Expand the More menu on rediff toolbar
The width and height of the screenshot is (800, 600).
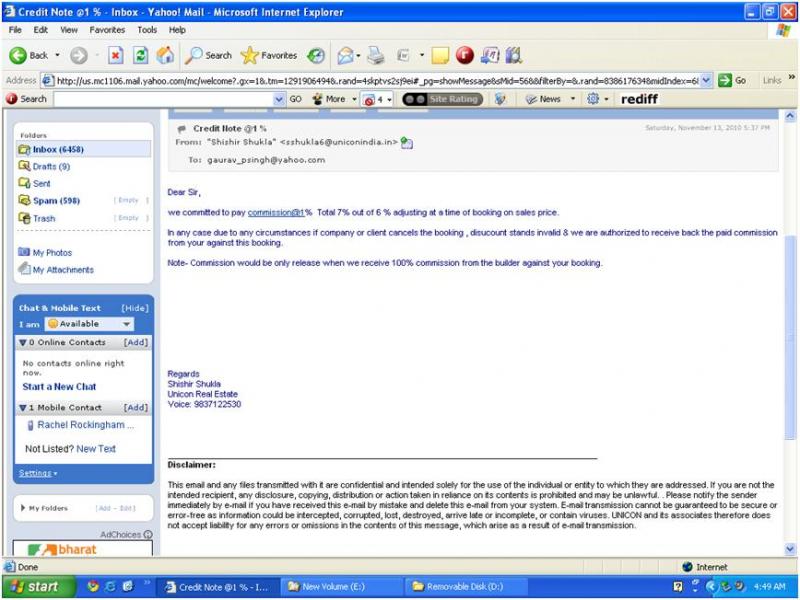[334, 99]
